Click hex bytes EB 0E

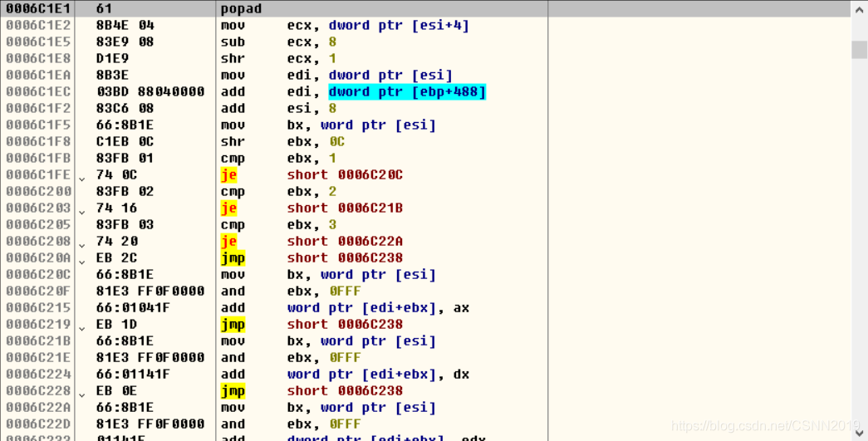117,390
